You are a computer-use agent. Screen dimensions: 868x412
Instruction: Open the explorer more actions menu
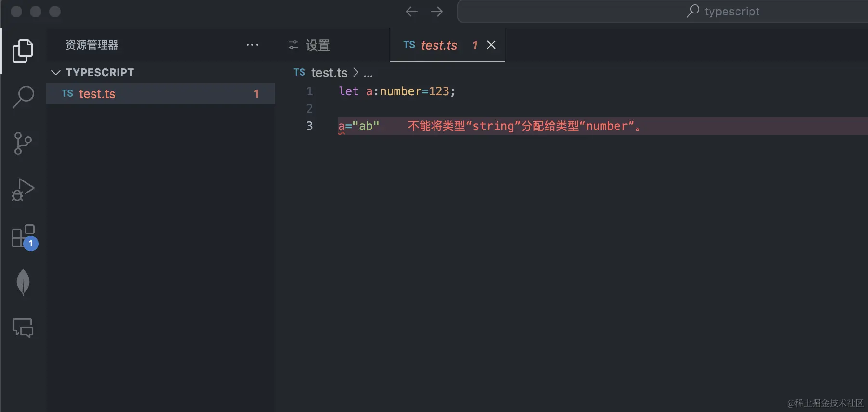pyautogui.click(x=252, y=45)
